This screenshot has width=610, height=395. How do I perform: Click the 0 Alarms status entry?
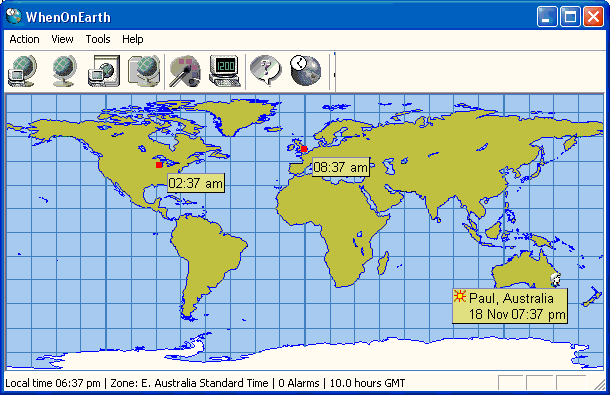point(299,383)
